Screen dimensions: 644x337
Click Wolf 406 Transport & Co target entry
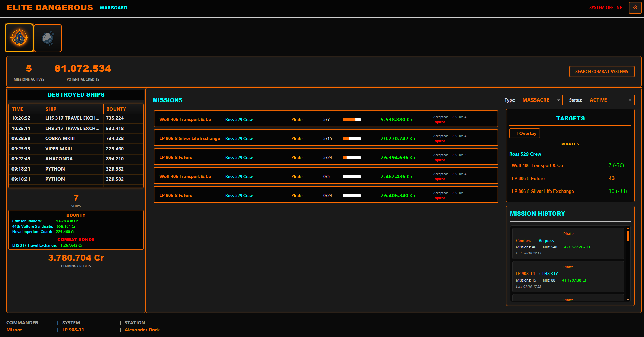(537, 165)
